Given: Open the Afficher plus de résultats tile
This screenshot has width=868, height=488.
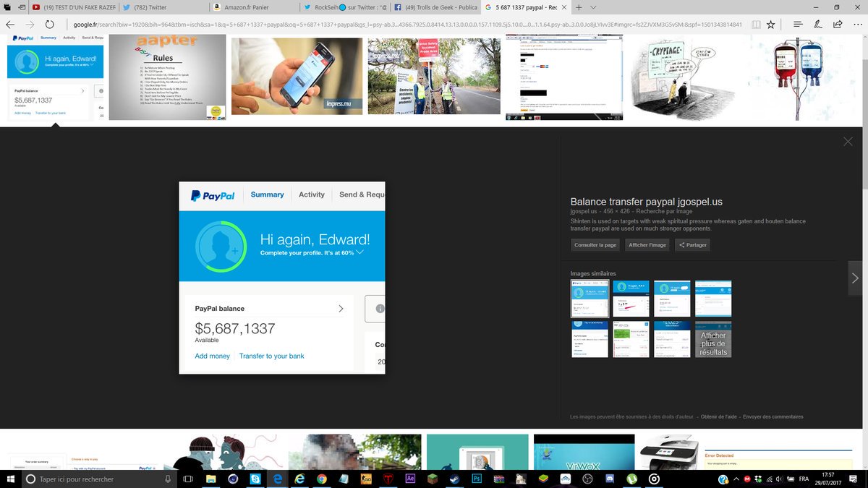Looking at the screenshot, I should pos(713,339).
